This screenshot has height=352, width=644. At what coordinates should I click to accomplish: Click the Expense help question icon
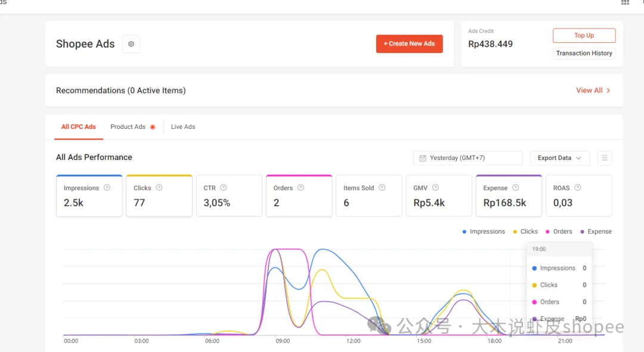(x=515, y=188)
